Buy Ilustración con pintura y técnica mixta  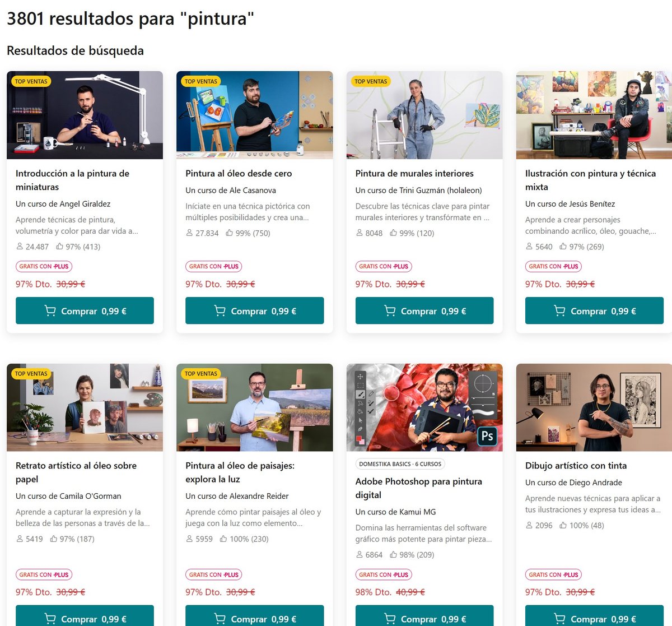pyautogui.click(x=594, y=310)
